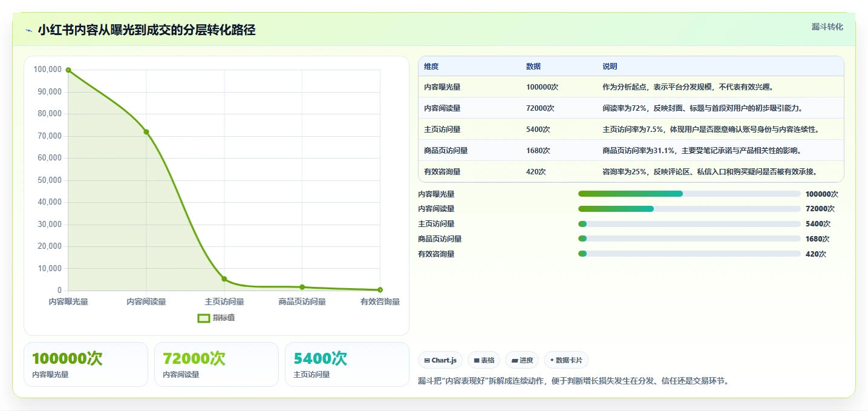868x411 pixels.
Task: Click the 商品页访问量 label in the progress list
Action: 440,239
